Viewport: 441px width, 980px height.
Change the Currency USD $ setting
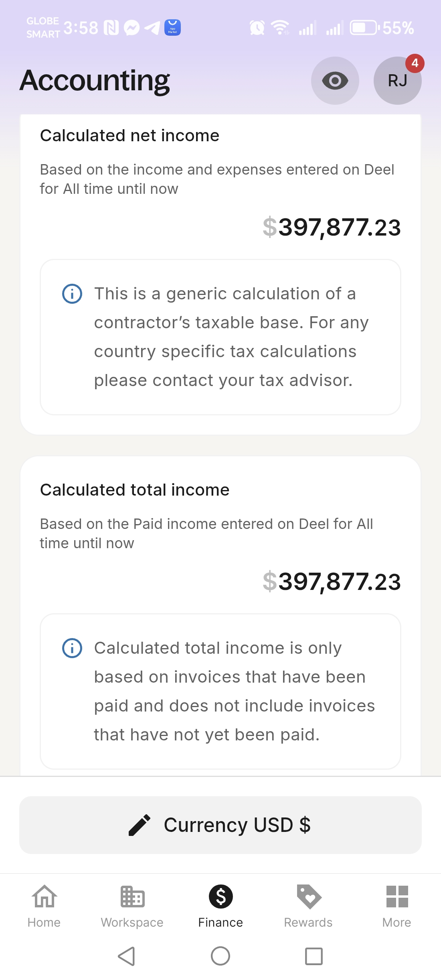pos(237,825)
